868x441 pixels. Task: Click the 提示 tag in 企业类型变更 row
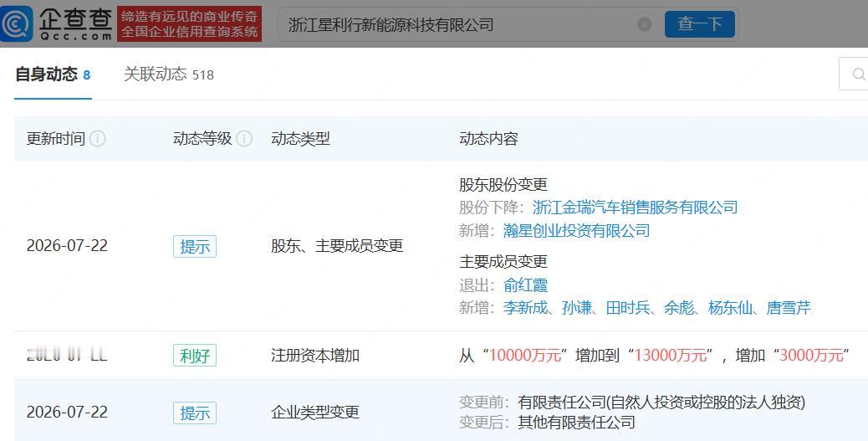195,413
